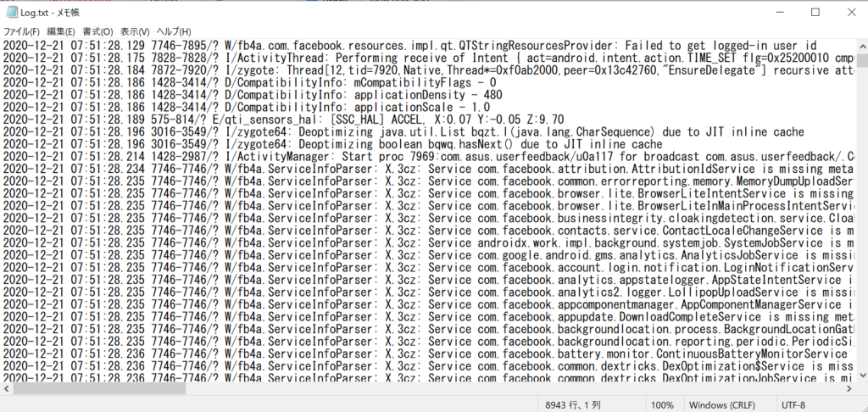
Task: Click the vertical scrollbar up arrow
Action: (x=862, y=44)
